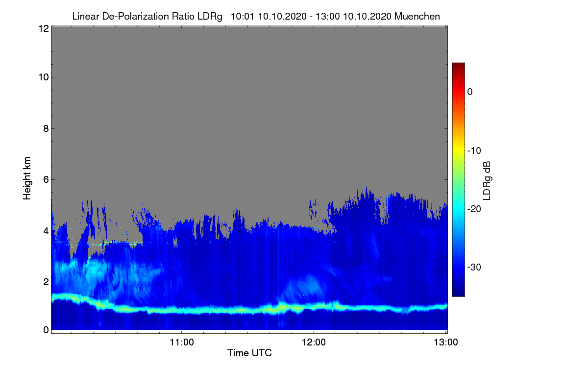Click the '0' colorbar value label
The image size is (588, 392).
tap(470, 92)
